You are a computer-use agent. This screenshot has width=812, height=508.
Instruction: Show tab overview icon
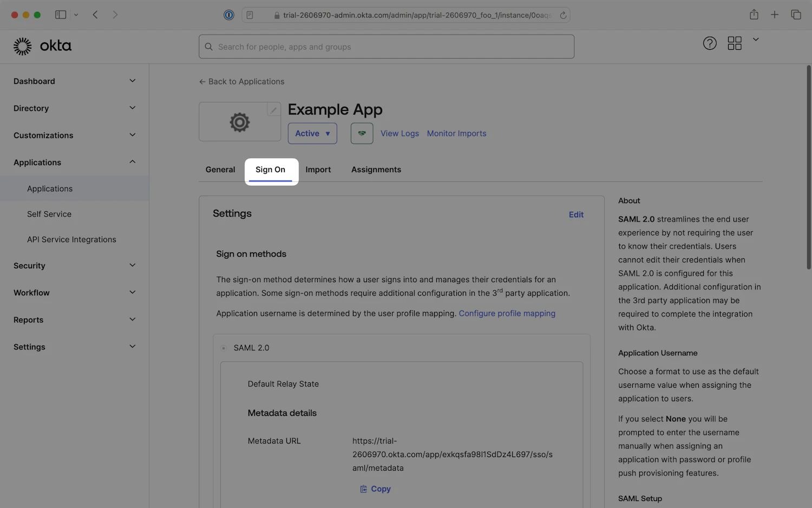[796, 15]
